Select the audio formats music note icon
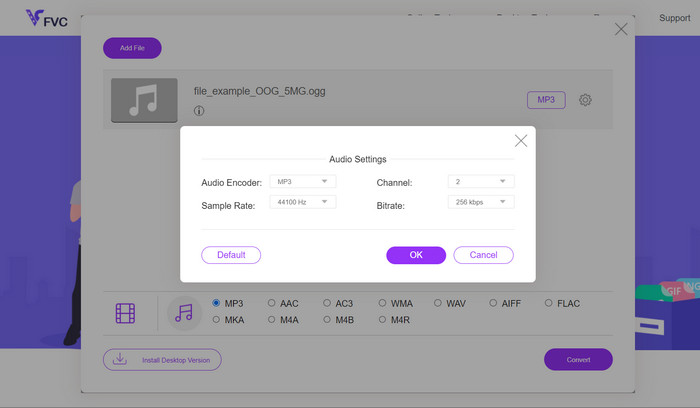Viewport: 700px width, 408px height. click(x=183, y=313)
